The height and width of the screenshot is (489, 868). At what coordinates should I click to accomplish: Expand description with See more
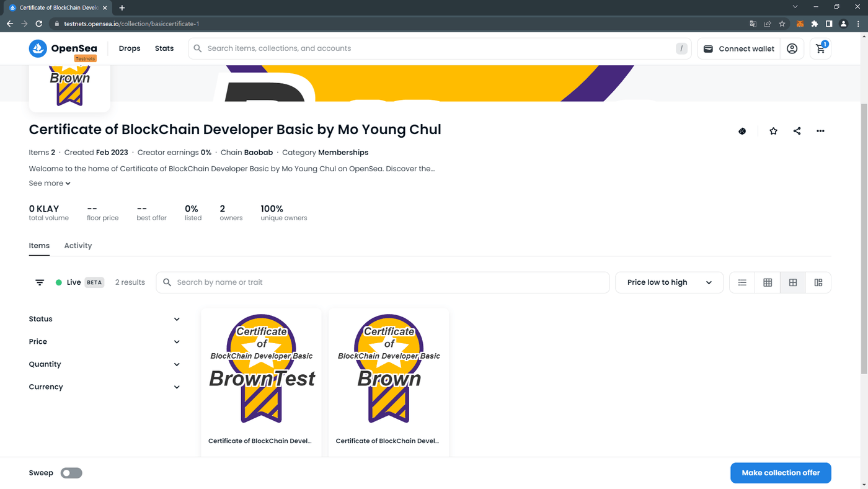pos(50,183)
